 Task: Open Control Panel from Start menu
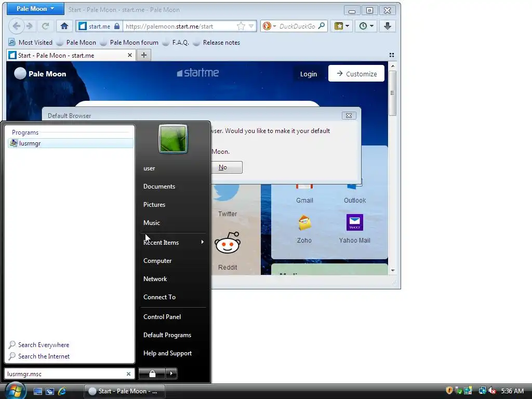click(x=162, y=317)
